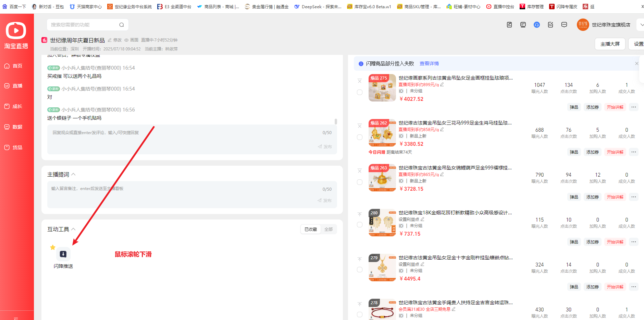Pin product 280 to top with arrow icon
Viewport: 644px width, 320px height.
(360, 214)
